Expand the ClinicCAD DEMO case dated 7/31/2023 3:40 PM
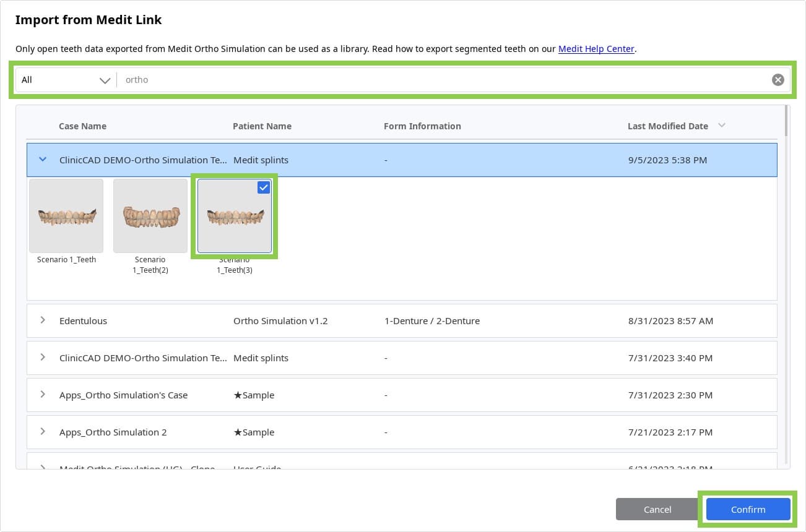 pyautogui.click(x=43, y=358)
